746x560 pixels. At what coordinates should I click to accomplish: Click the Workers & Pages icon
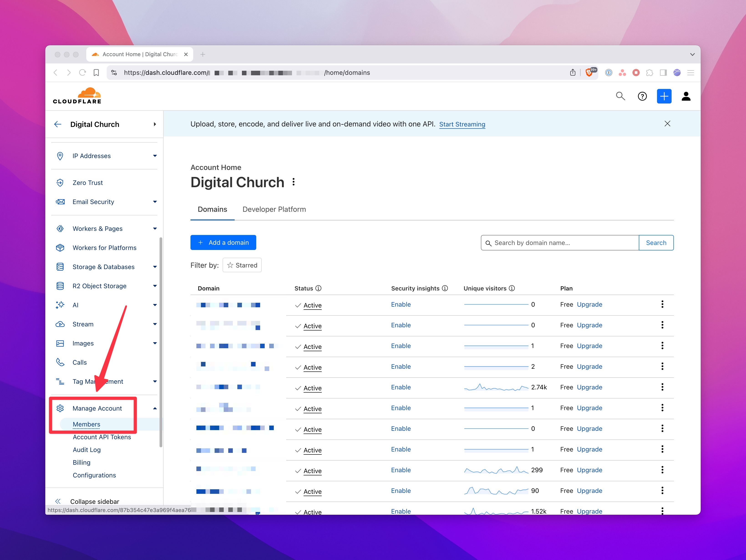[60, 229]
